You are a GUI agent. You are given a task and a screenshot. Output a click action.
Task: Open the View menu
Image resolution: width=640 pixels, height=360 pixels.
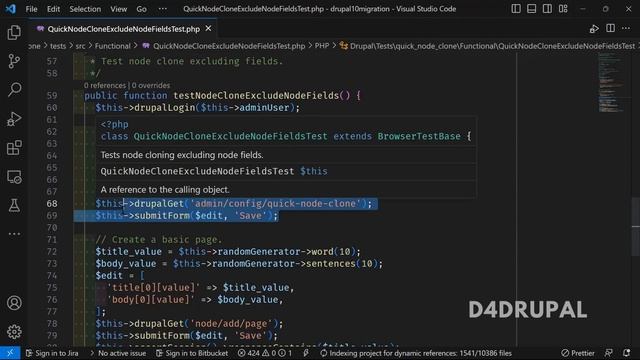pos(118,9)
